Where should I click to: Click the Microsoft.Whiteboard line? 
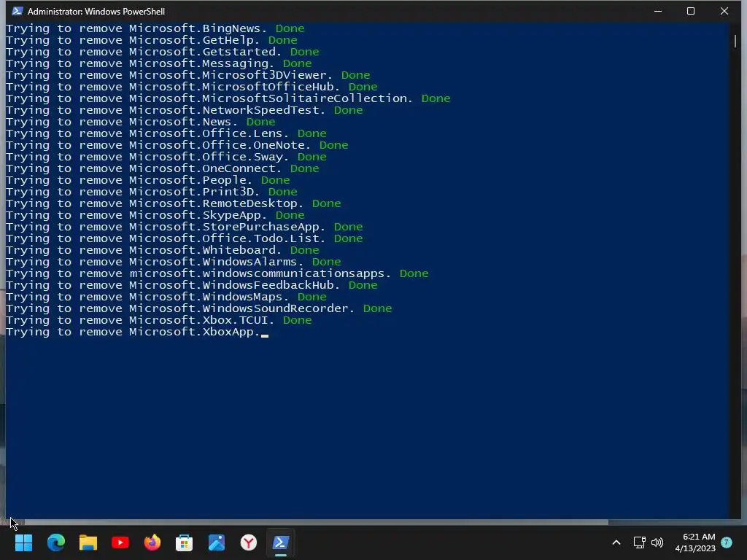[163, 250]
